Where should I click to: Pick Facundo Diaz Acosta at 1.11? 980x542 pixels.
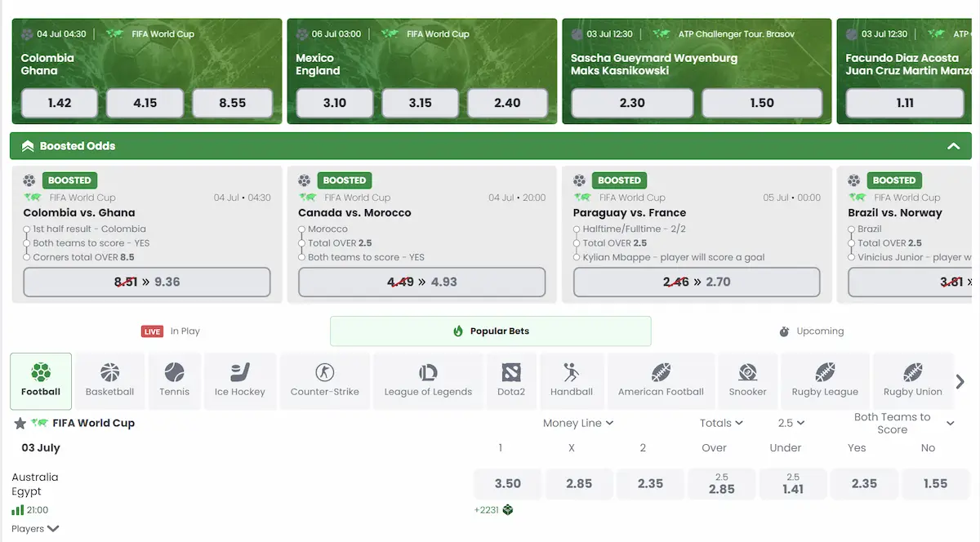905,104
